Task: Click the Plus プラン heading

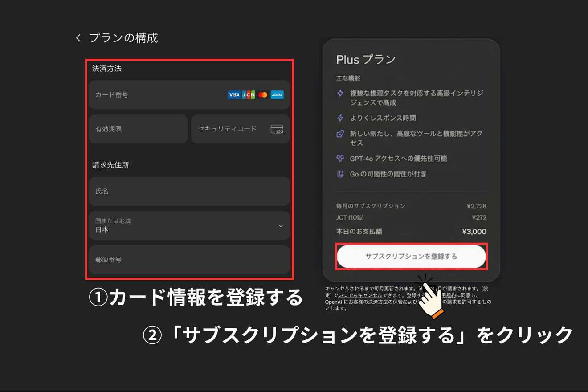Action: pos(366,59)
